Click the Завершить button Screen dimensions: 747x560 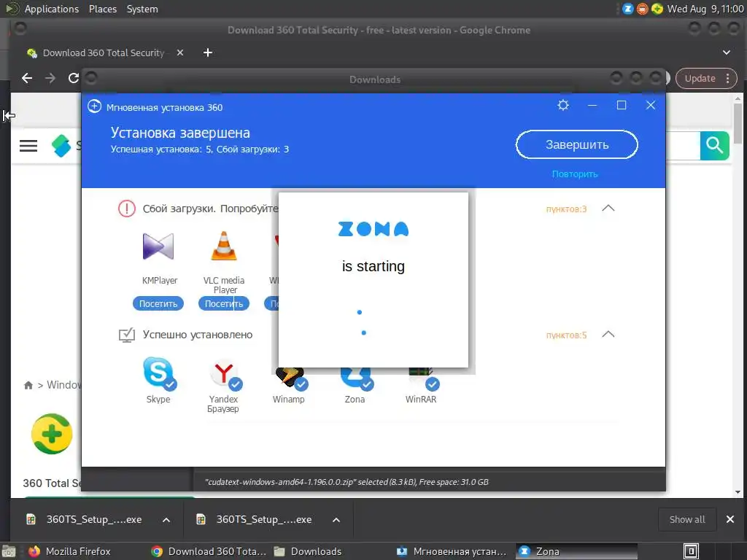point(577,145)
